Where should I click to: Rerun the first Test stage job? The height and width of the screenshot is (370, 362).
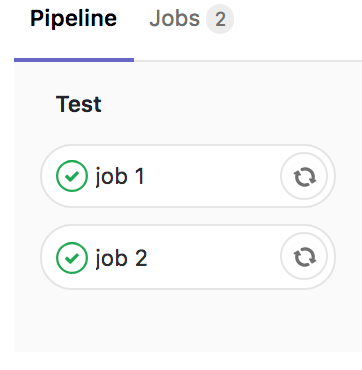click(304, 176)
